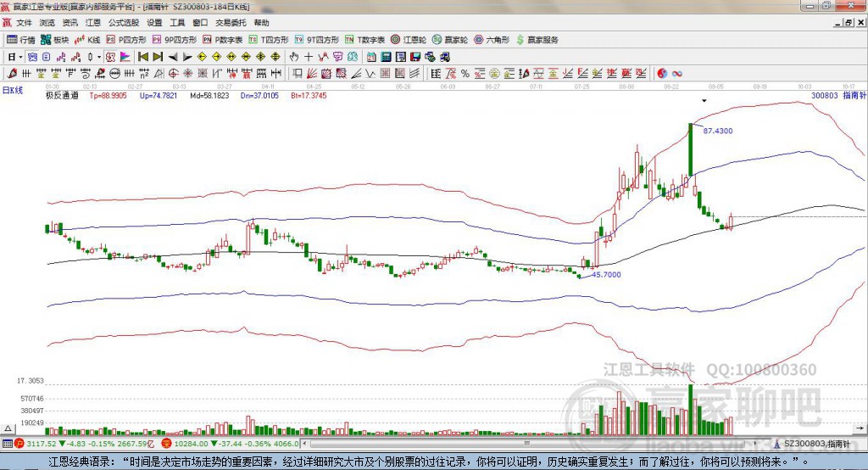868x470 pixels.
Task: Click the 日K线 label
Action: 13,90
